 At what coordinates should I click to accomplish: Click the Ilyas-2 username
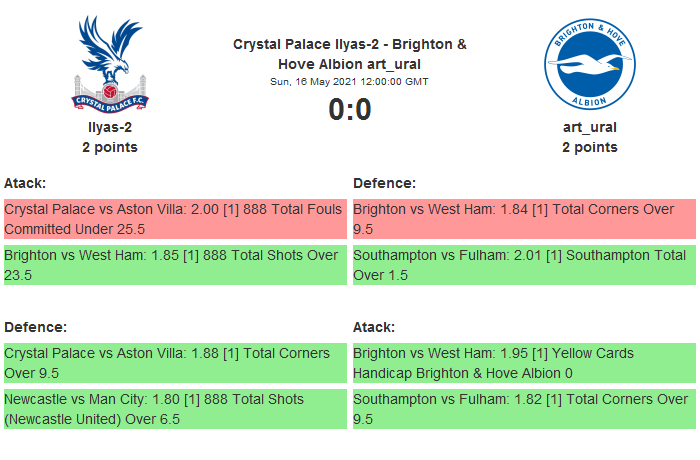point(109,127)
